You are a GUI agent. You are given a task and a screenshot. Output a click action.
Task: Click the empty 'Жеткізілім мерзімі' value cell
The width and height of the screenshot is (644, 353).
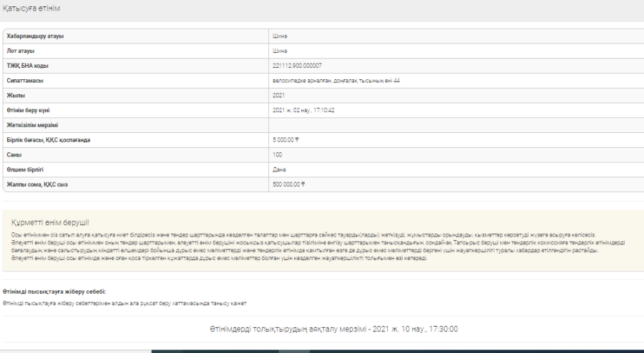coord(451,125)
